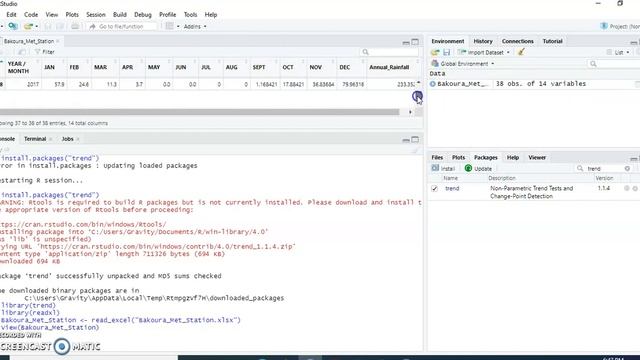This screenshot has width=640, height=360.
Task: Click the Global Environment icon
Action: click(435, 64)
